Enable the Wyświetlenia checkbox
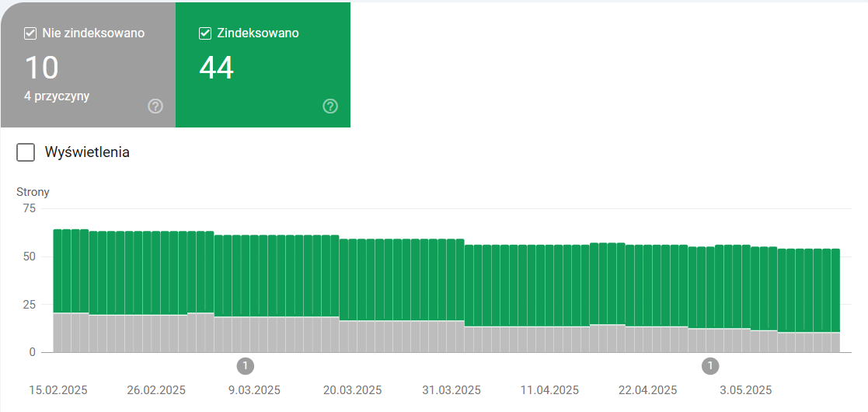Image resolution: width=868 pixels, height=412 pixels. [x=26, y=152]
